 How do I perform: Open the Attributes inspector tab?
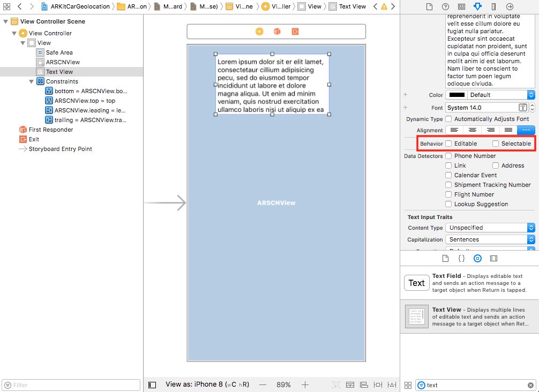click(x=477, y=6)
